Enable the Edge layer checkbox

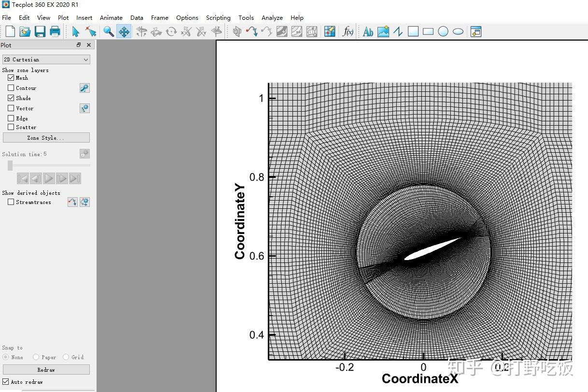(11, 118)
